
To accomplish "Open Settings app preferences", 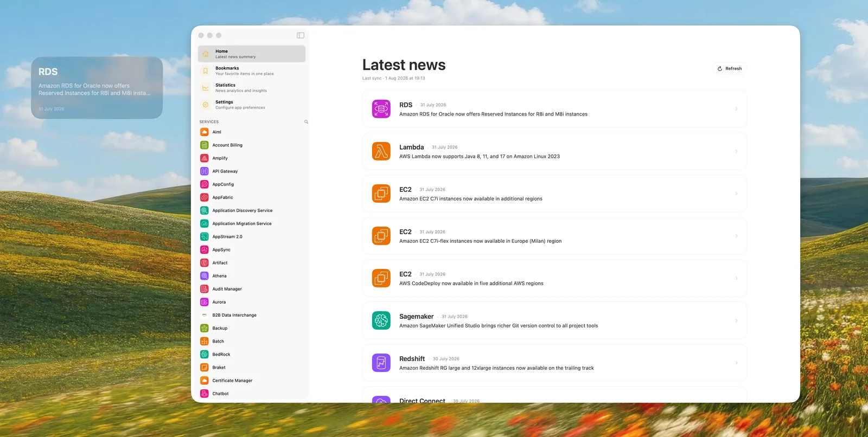I will [x=252, y=104].
